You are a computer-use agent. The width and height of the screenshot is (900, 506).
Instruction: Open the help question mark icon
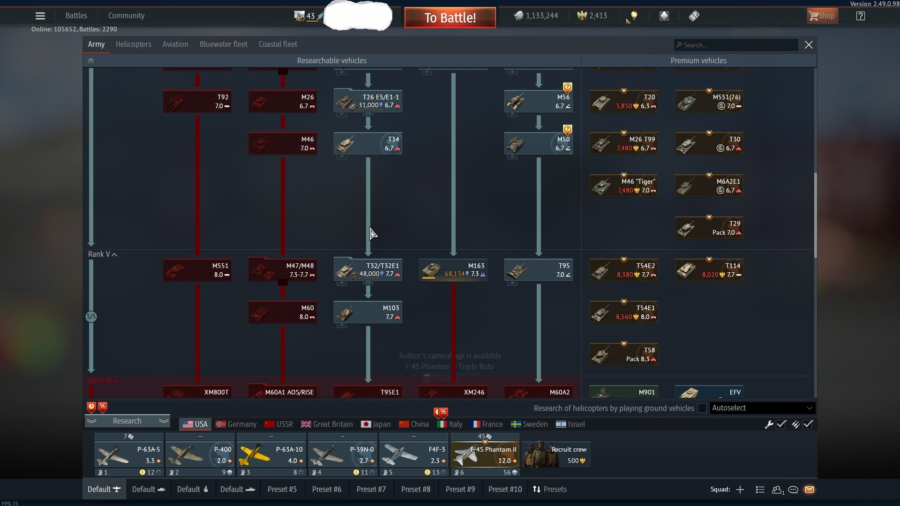860,16
